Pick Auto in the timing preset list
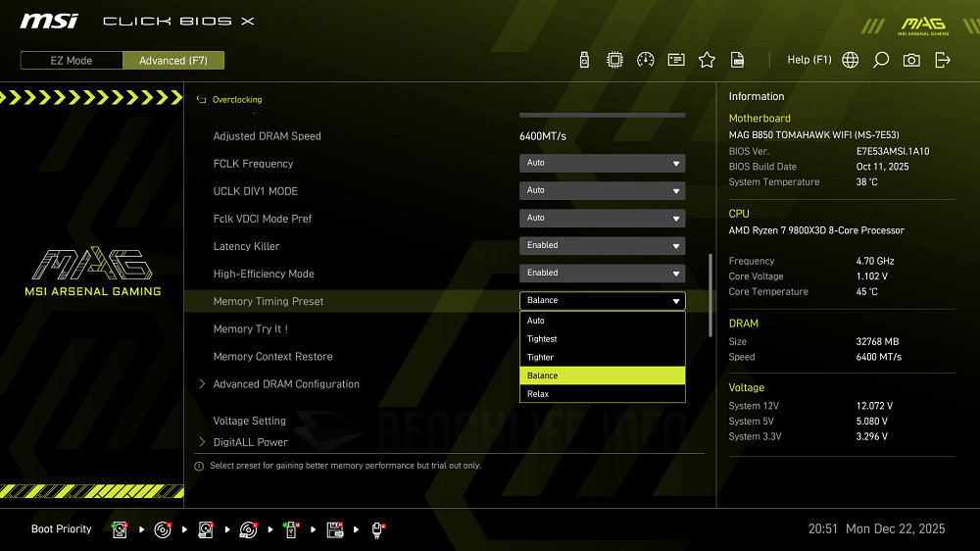This screenshot has width=980, height=551. tap(602, 321)
